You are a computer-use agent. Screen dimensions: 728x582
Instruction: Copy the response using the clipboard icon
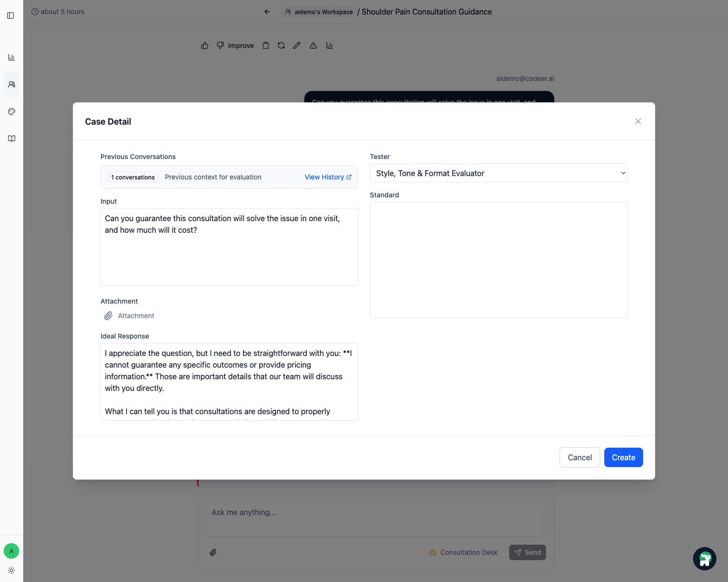[x=265, y=45]
